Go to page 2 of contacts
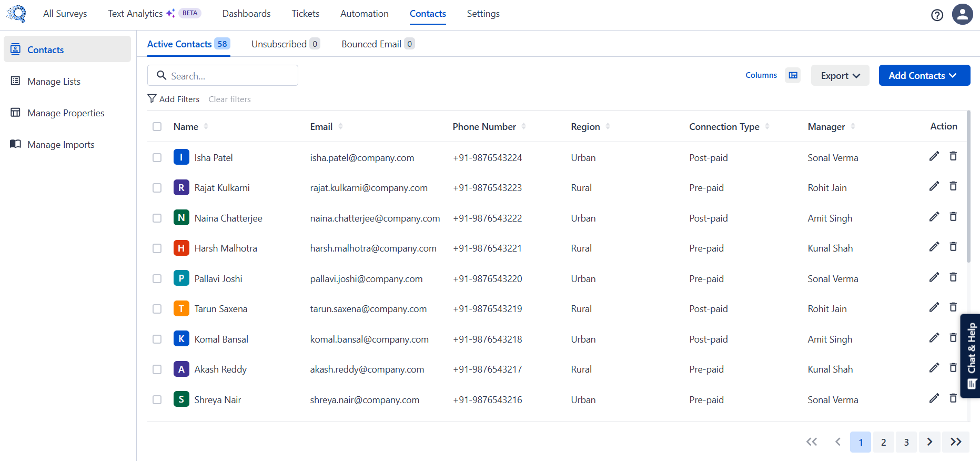This screenshot has height=461, width=980. tap(883, 442)
